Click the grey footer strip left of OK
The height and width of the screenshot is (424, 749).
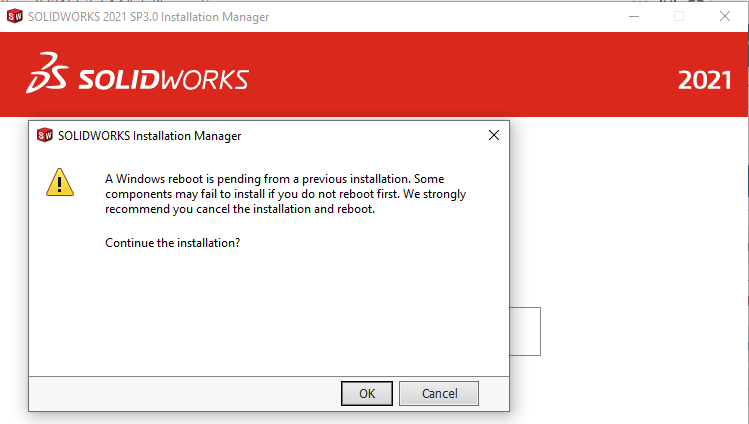[x=180, y=393]
